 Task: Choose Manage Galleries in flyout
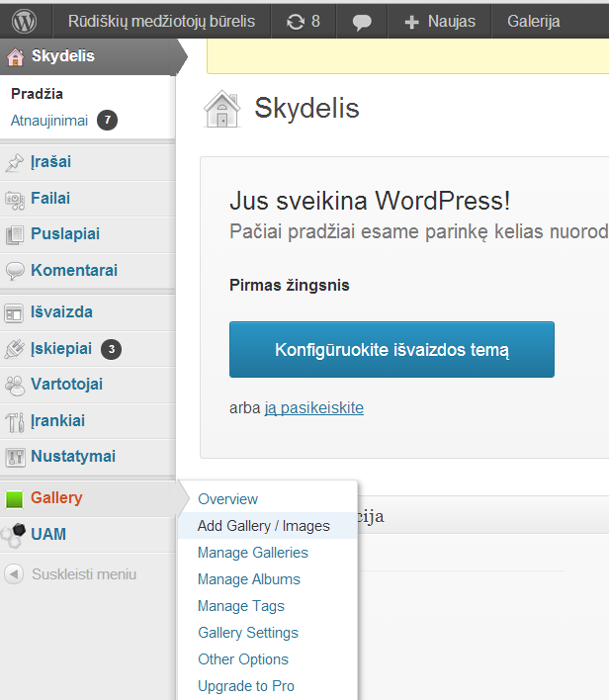(x=253, y=553)
